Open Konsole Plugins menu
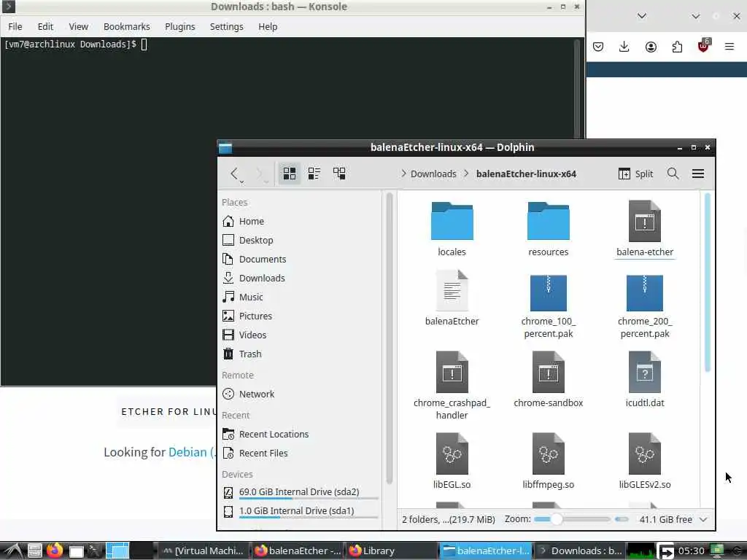 click(179, 27)
